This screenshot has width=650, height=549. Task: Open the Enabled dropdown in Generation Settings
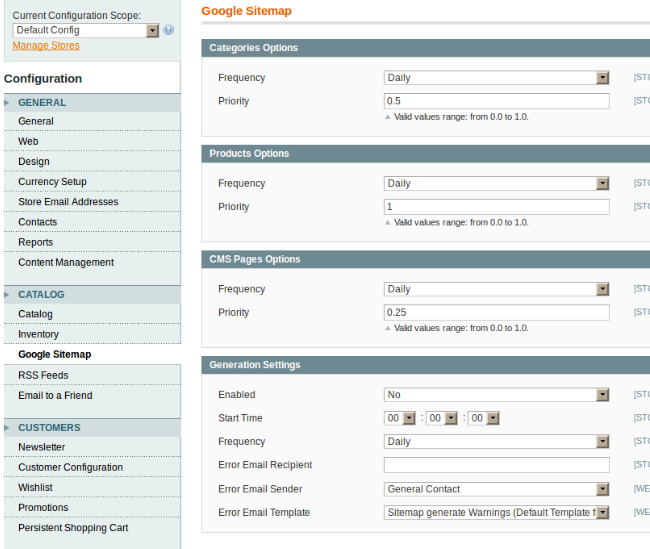pyautogui.click(x=496, y=395)
